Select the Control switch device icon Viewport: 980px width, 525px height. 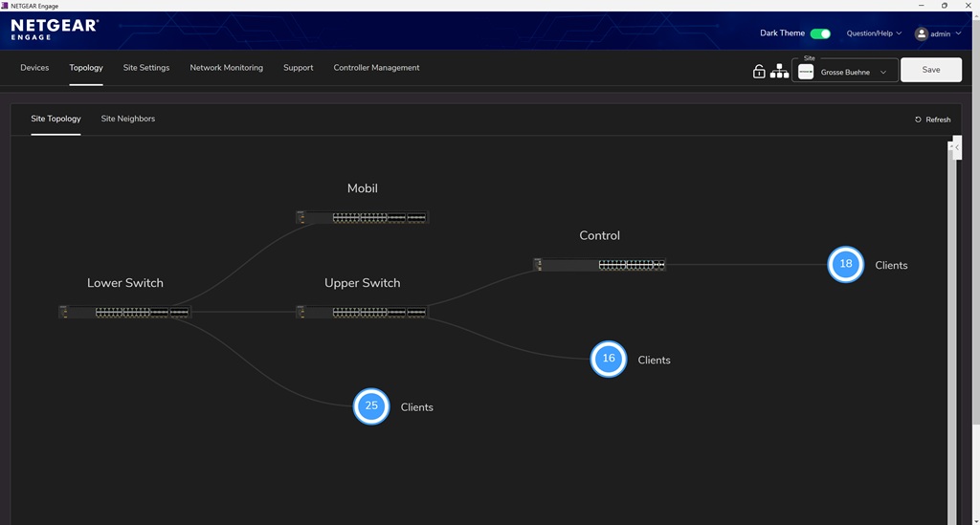[x=599, y=264]
